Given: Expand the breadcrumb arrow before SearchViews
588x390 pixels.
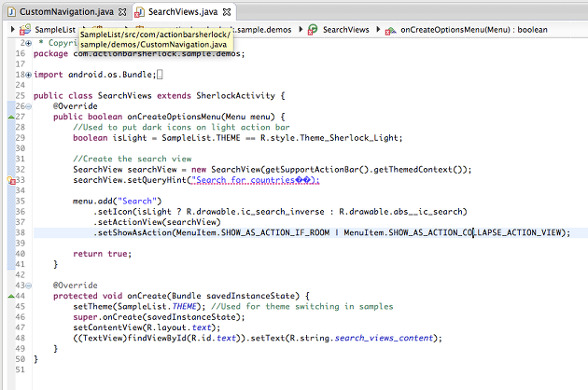Looking at the screenshot, I should click(301, 29).
